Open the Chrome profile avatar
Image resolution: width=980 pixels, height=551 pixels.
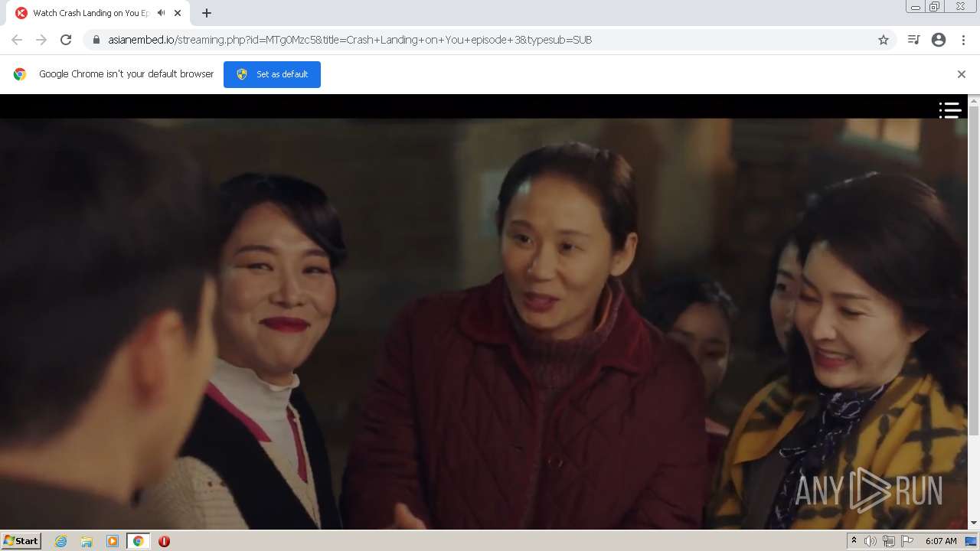tap(939, 40)
